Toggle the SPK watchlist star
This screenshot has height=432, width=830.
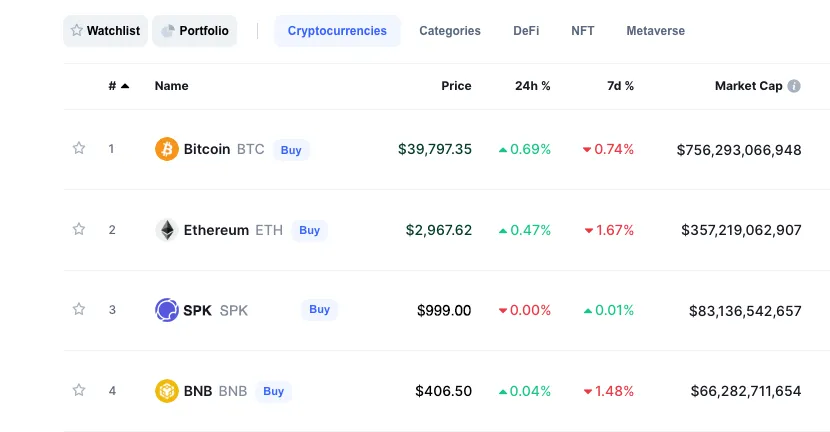coord(79,309)
